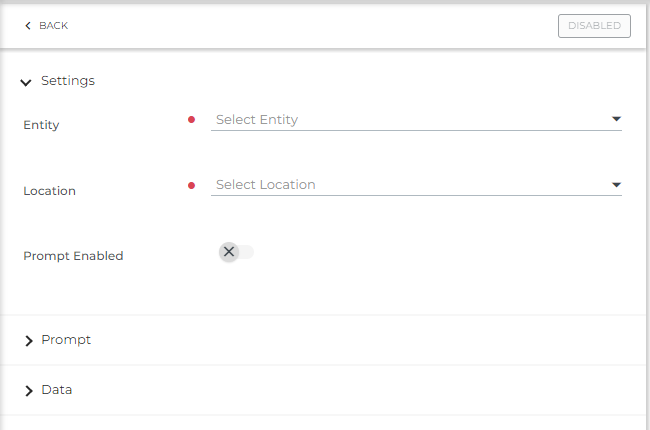Click the BACK link text
650x430 pixels.
(x=53, y=26)
